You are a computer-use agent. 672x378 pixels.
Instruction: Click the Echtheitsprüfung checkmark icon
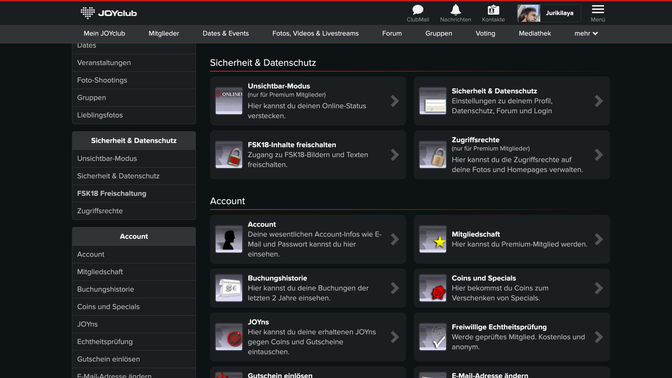432,337
